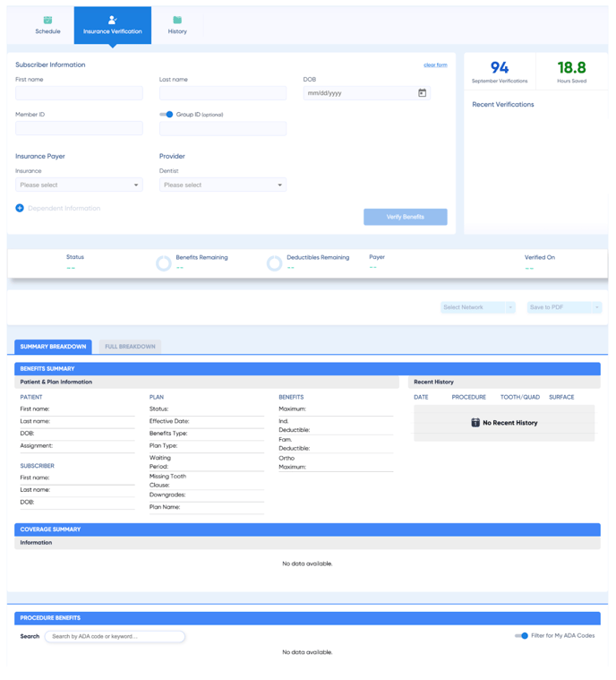
Task: Expand the Save to PDF dropdown
Action: coord(563,307)
